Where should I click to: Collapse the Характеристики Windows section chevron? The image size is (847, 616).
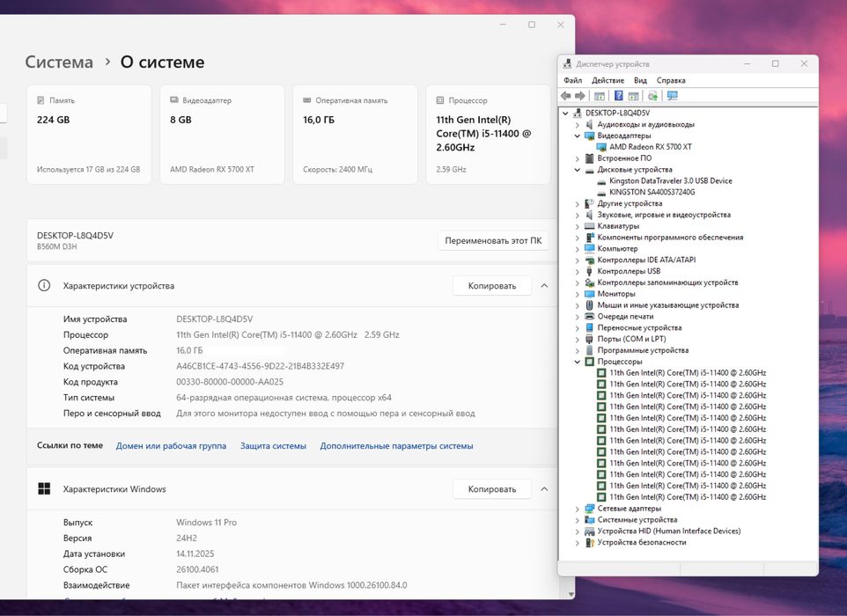click(x=544, y=489)
